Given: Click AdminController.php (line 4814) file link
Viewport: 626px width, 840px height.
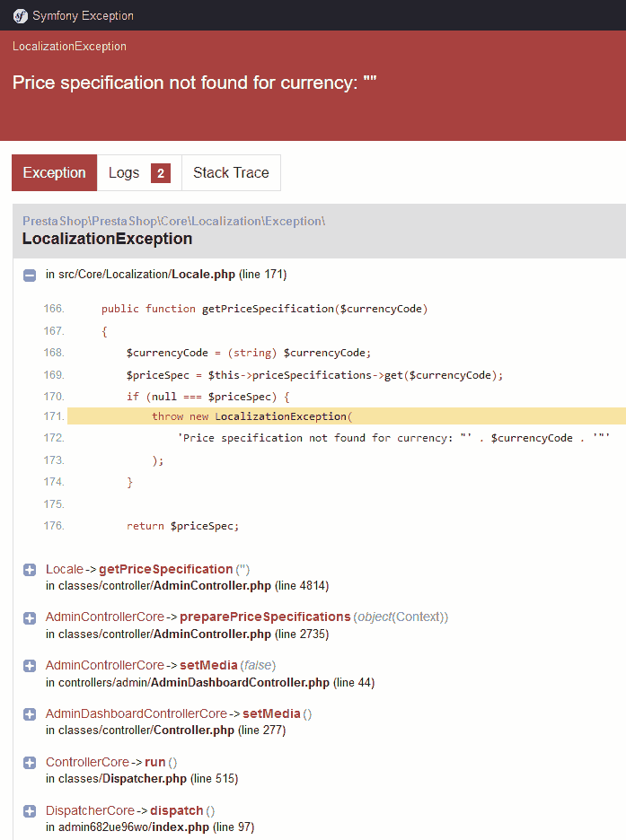Looking at the screenshot, I should click(187, 585).
